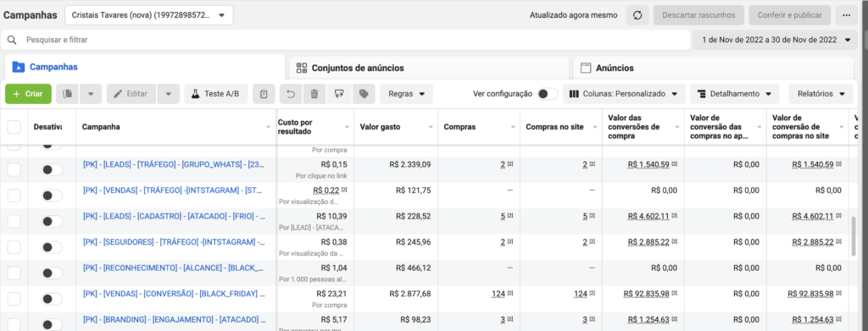Screen dimensions: 868x331
Task: Open the Cristais Tavares account dropdown
Action: tap(149, 15)
